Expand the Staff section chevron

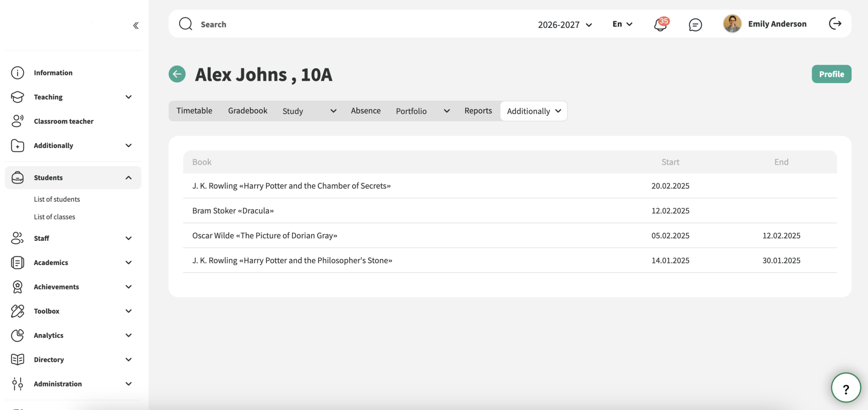pyautogui.click(x=128, y=238)
